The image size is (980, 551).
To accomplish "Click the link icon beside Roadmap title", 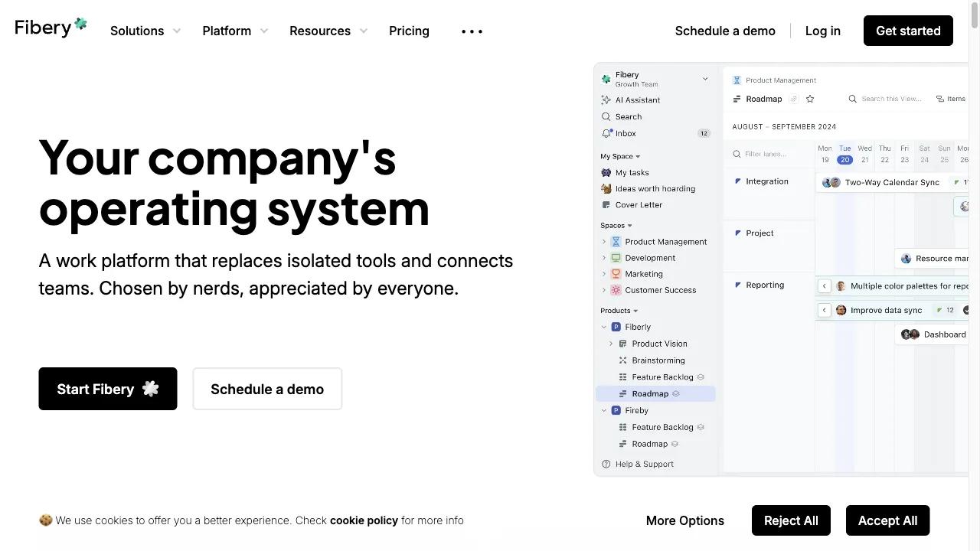I will (794, 99).
